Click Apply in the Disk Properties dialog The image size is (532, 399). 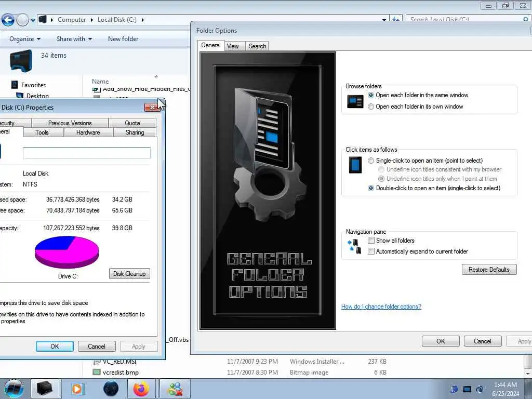click(138, 346)
